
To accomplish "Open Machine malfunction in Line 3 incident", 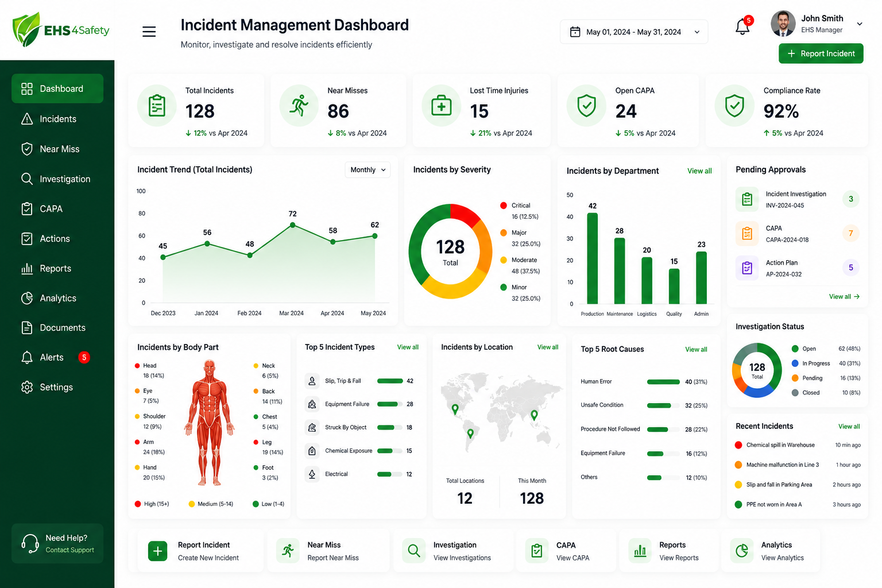I will click(798, 465).
